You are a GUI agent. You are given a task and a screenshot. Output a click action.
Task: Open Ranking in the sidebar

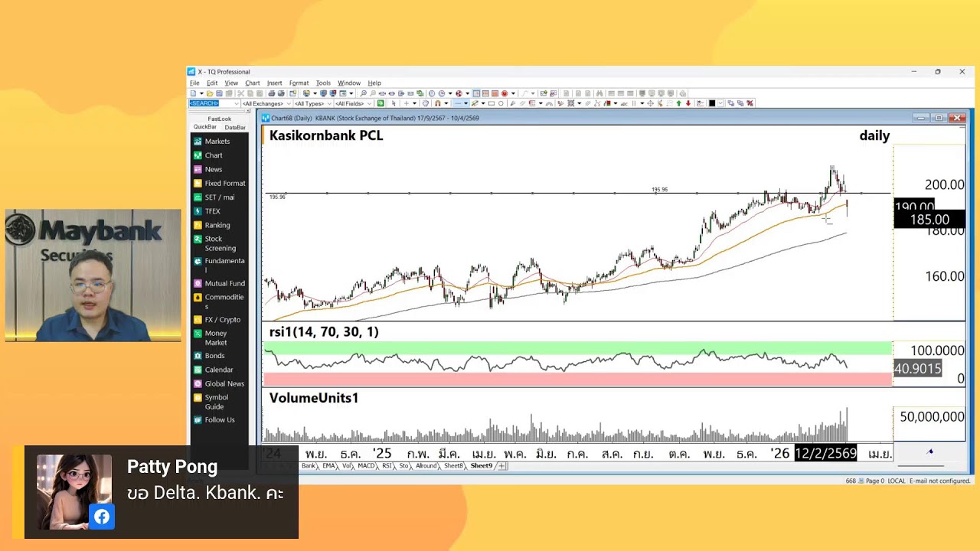217,225
